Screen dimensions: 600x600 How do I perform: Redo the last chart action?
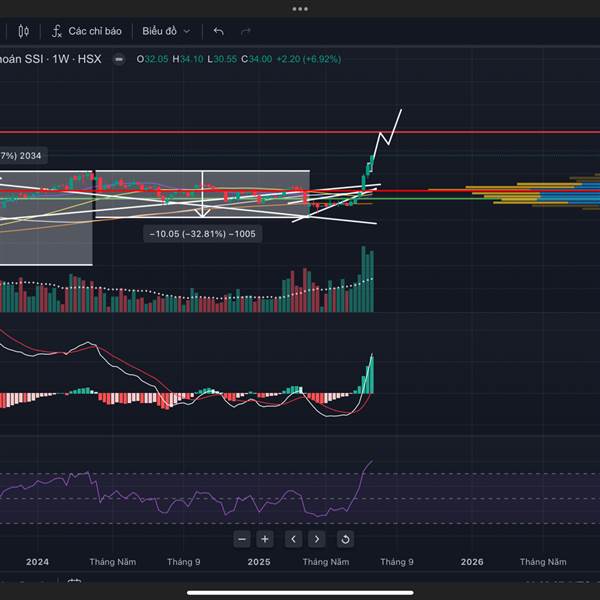pos(245,31)
